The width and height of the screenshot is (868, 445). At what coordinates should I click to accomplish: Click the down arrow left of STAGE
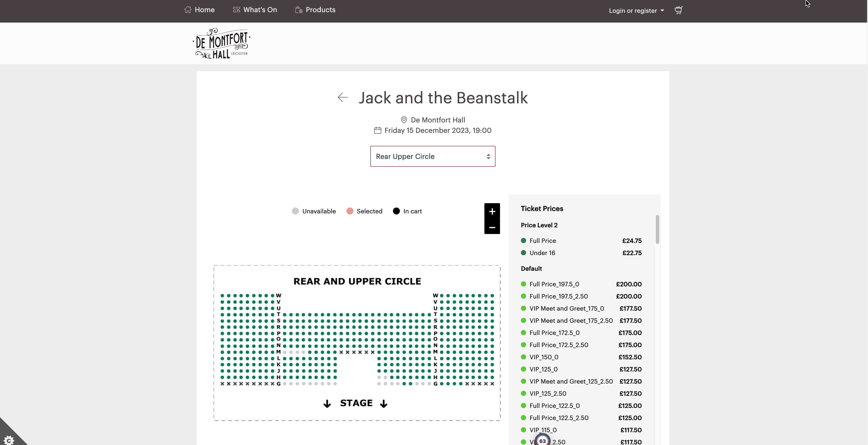point(327,404)
